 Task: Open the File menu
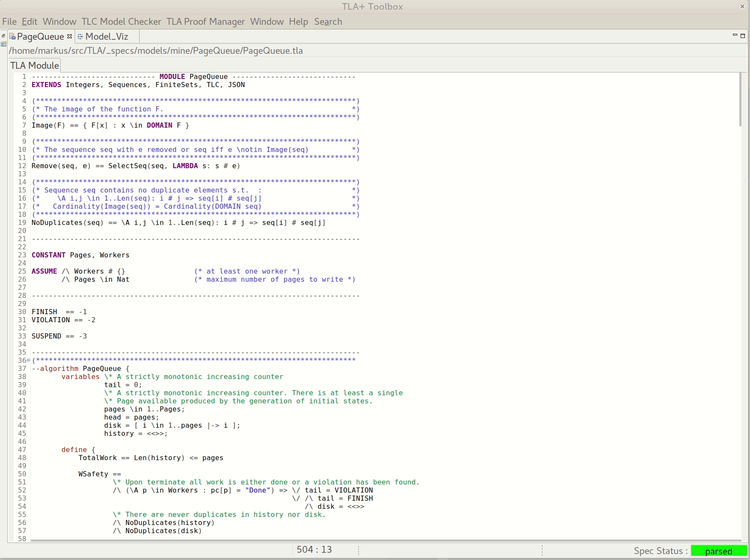point(9,22)
